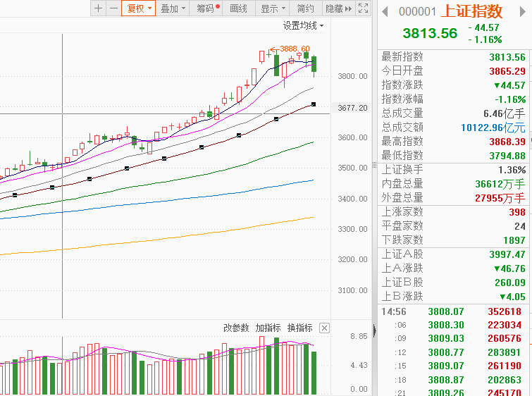
Task: Click 加指标 to add an indicator
Action: point(268,328)
